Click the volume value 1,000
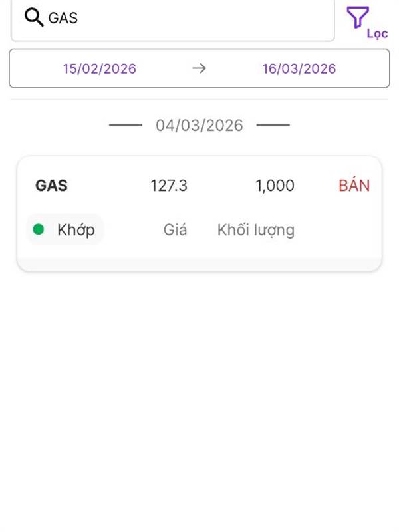This screenshot has width=399, height=532. click(275, 186)
